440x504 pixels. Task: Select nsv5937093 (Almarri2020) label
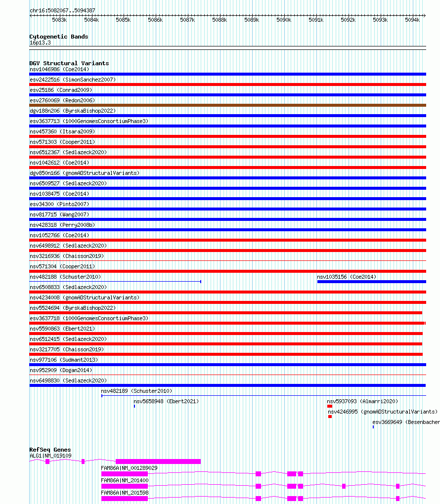[x=362, y=401]
